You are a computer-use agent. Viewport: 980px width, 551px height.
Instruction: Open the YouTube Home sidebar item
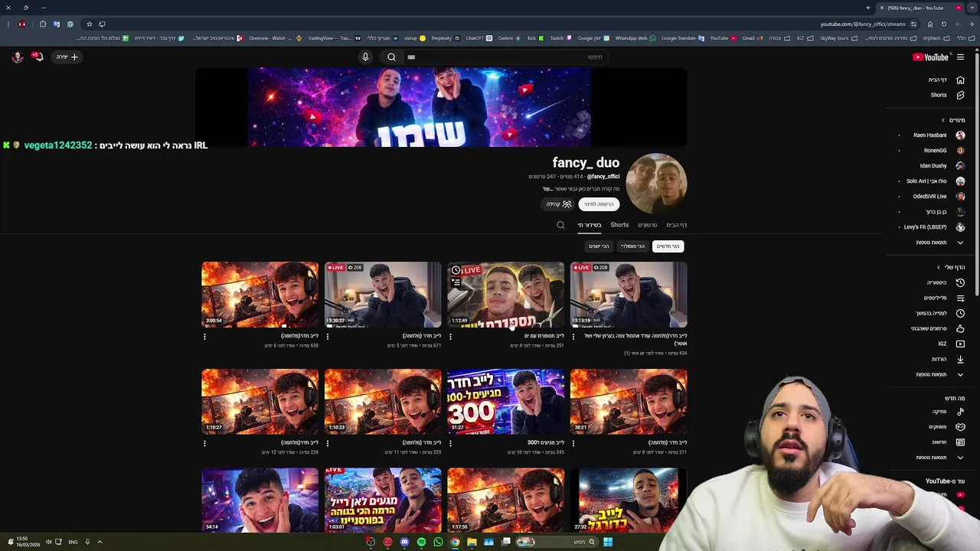947,80
